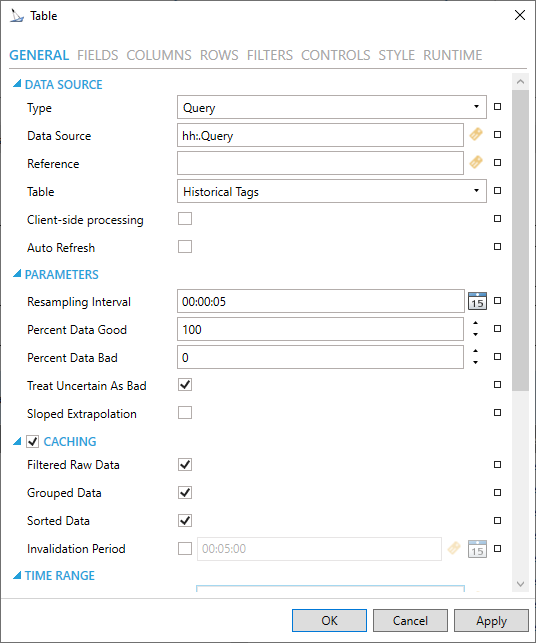536x643 pixels.
Task: Click the Apply button
Action: [491, 620]
